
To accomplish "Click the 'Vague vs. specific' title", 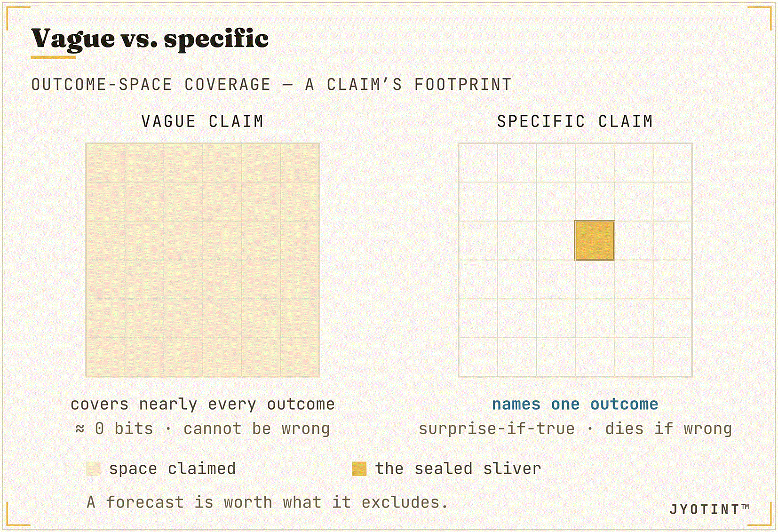I will pyautogui.click(x=150, y=39).
